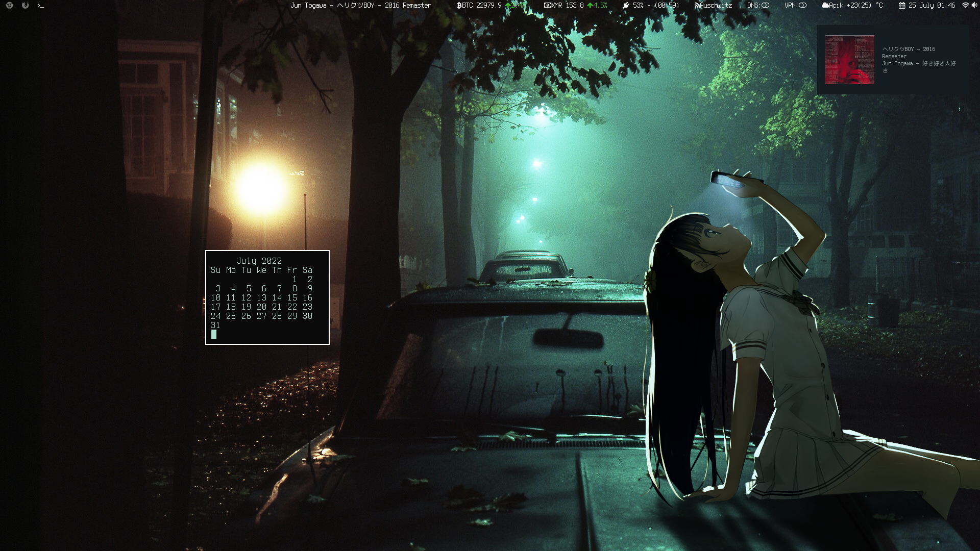Click the now-playing title Jun Togawa
This screenshot has width=980, height=551.
click(361, 5)
